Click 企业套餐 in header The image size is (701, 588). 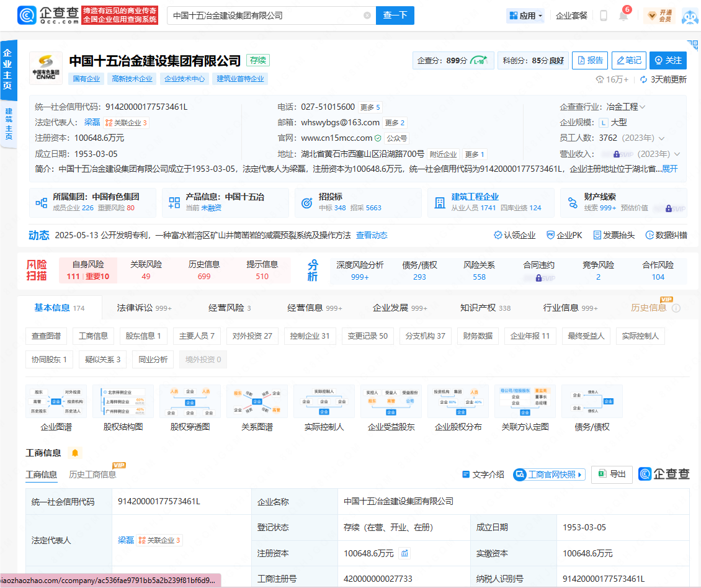coord(571,16)
